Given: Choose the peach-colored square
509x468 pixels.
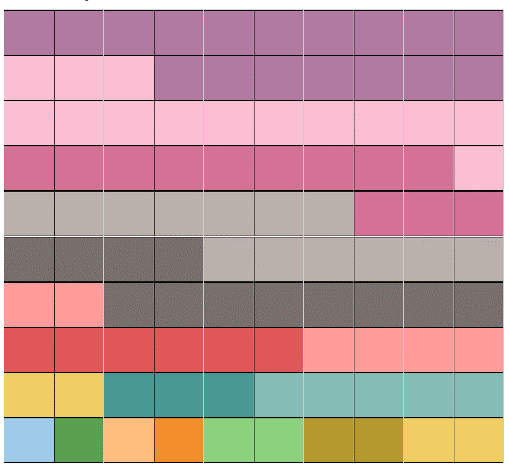Looking at the screenshot, I should (129, 440).
